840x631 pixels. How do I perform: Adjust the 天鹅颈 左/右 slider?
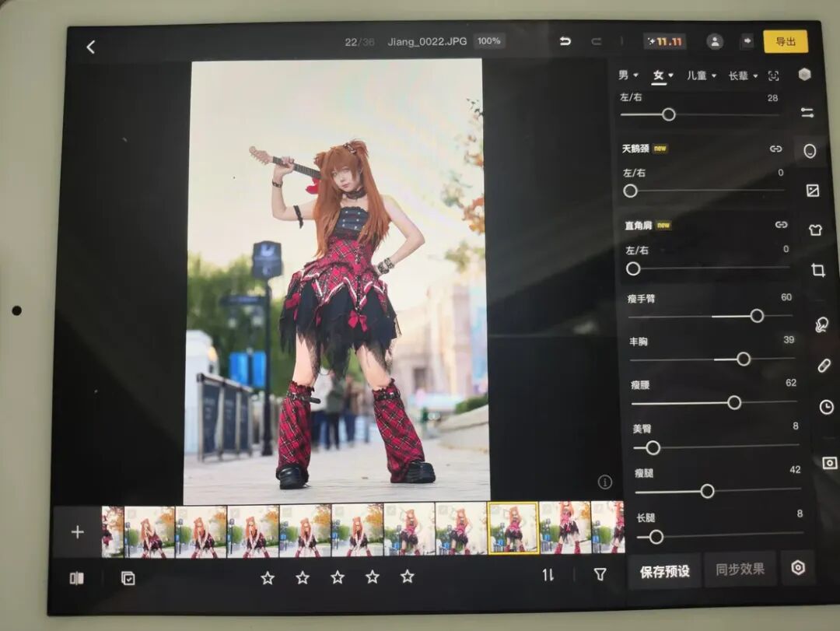[630, 191]
